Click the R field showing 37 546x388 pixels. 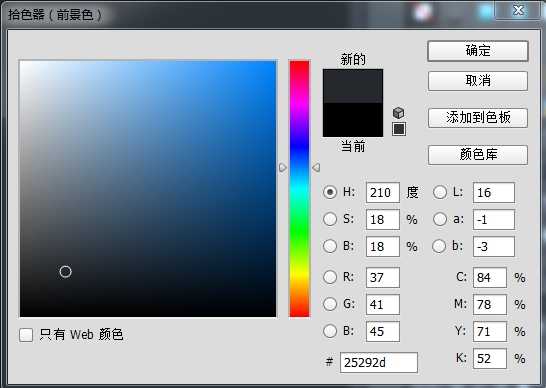[x=383, y=278]
